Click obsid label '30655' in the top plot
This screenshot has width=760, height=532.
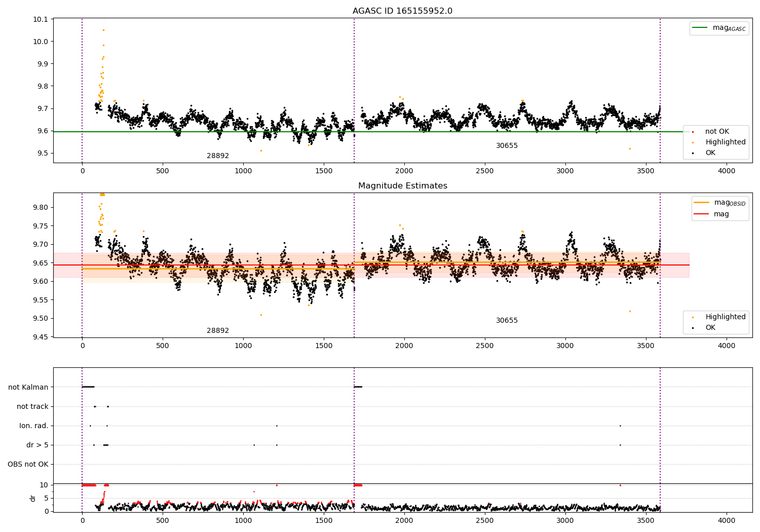(x=507, y=146)
